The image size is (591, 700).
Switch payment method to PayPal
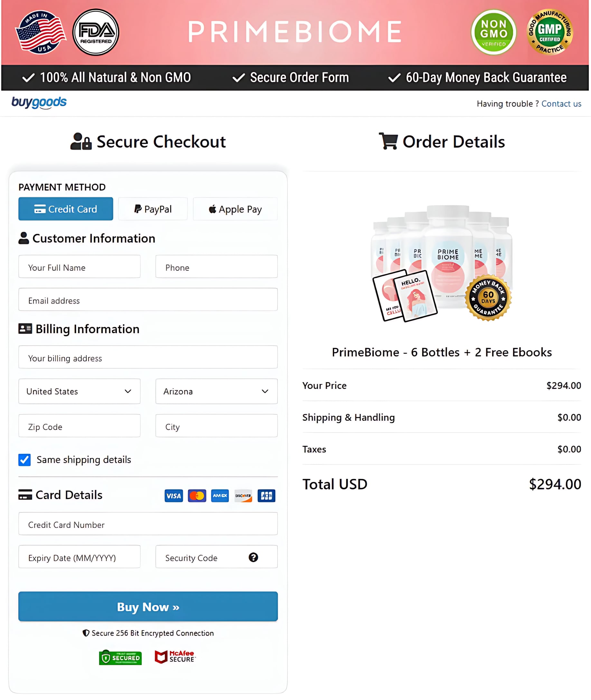pyautogui.click(x=153, y=208)
